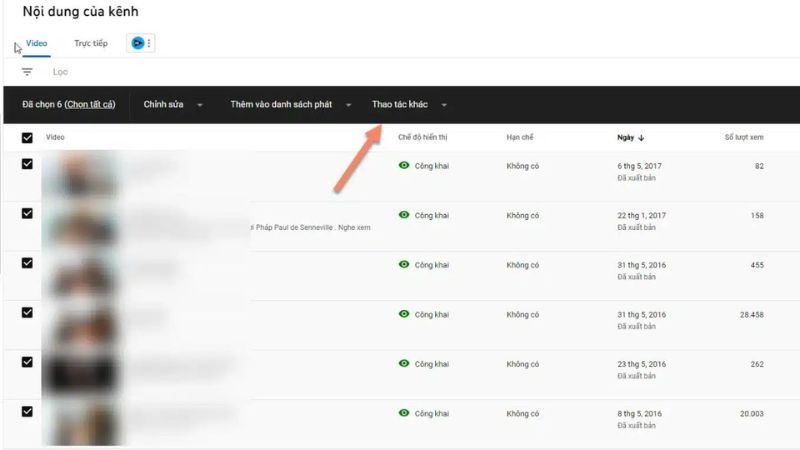Open the thumbnail of the 455 views video
This screenshot has height=450, width=800.
coord(80,274)
